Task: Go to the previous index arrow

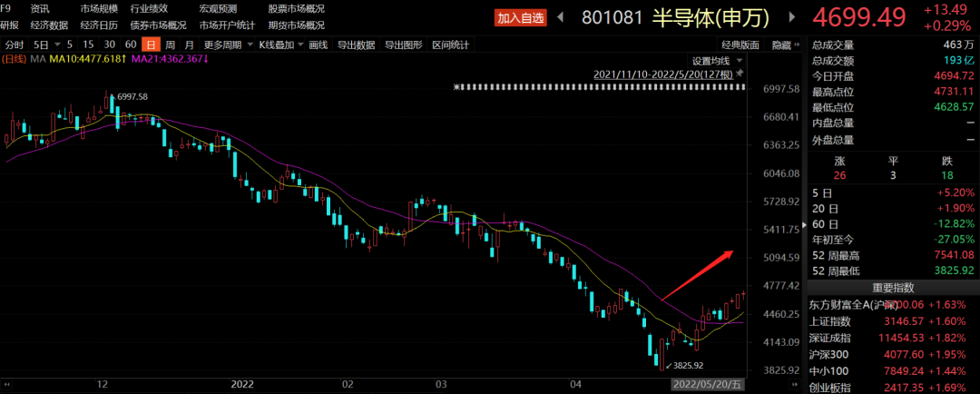Action: point(560,17)
